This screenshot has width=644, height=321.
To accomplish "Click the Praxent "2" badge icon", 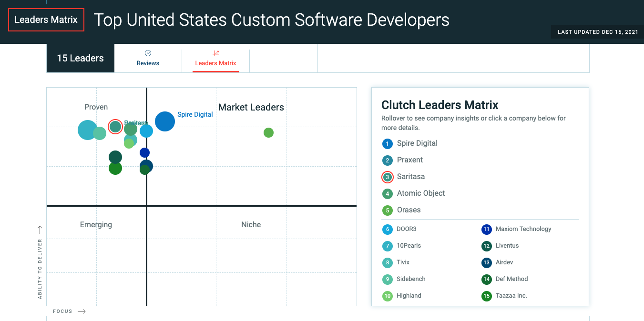I will click(x=387, y=160).
